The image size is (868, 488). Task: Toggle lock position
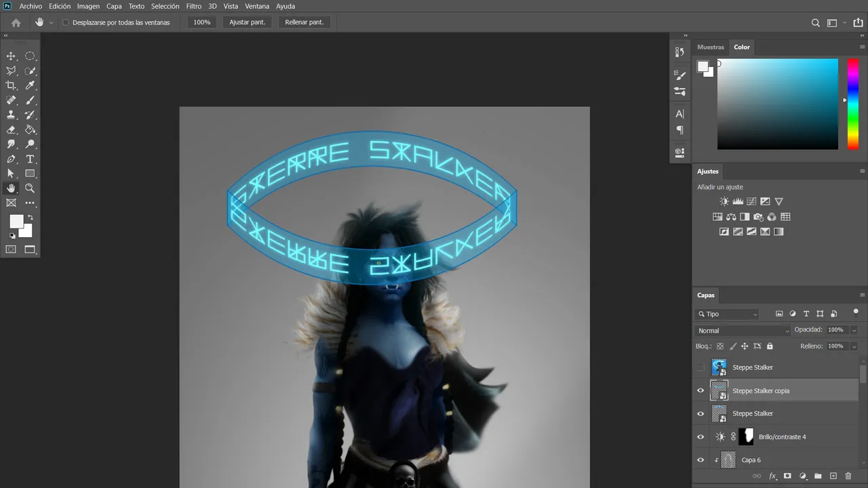pyautogui.click(x=745, y=346)
